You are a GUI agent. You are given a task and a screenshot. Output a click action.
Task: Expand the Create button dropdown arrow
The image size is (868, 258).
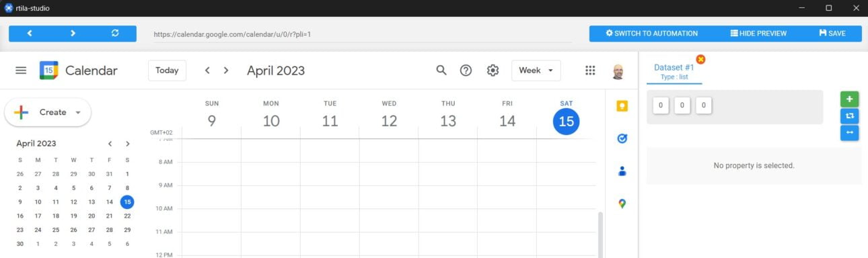78,112
